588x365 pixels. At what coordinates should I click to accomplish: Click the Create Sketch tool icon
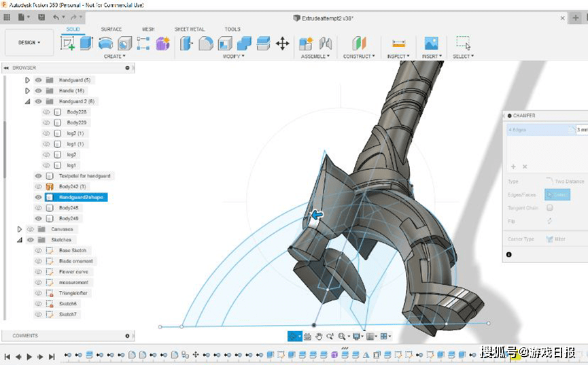pyautogui.click(x=68, y=44)
